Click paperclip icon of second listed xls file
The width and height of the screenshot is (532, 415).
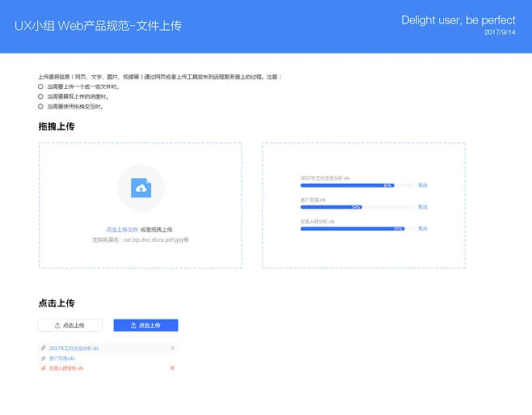coord(43,358)
